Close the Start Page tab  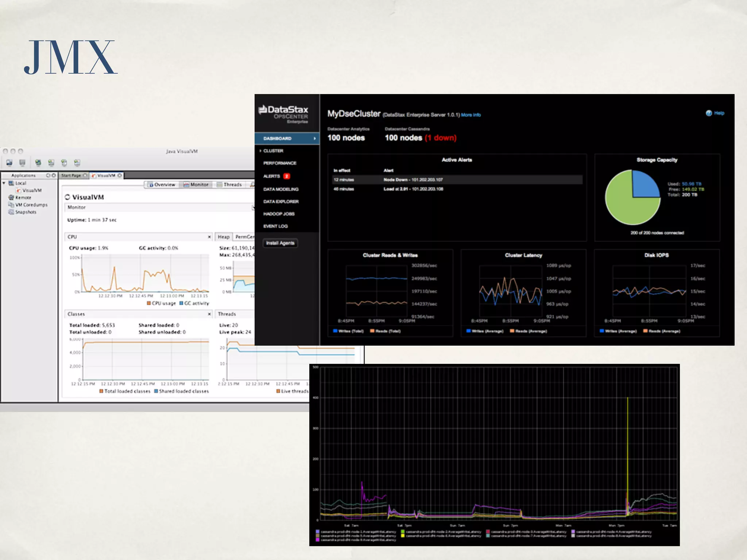tap(85, 175)
